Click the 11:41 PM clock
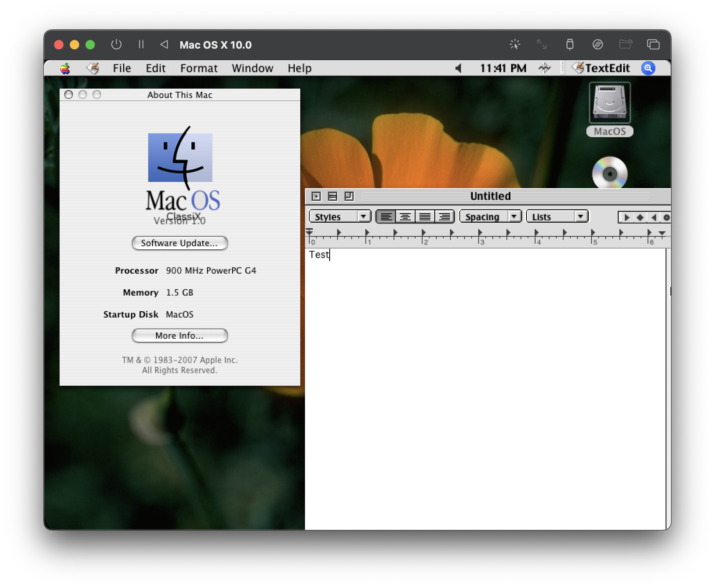The width and height of the screenshot is (715, 588). point(503,68)
